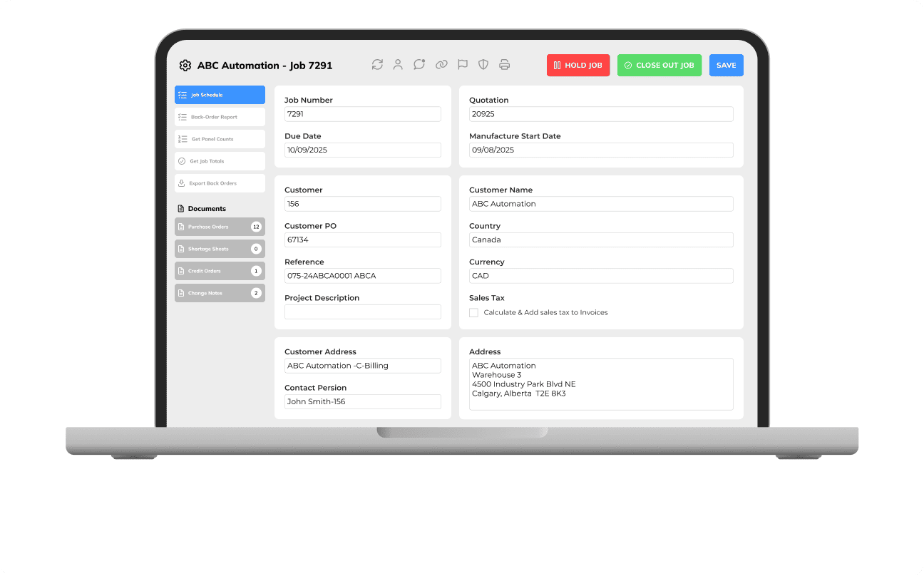Click the Documents heading text
The height and width of the screenshot is (576, 924).
click(x=207, y=209)
